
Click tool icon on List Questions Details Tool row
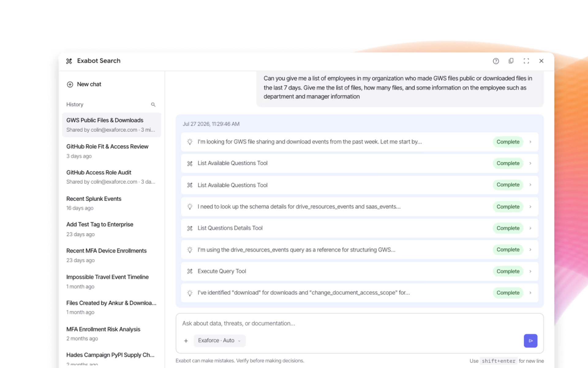pyautogui.click(x=190, y=228)
